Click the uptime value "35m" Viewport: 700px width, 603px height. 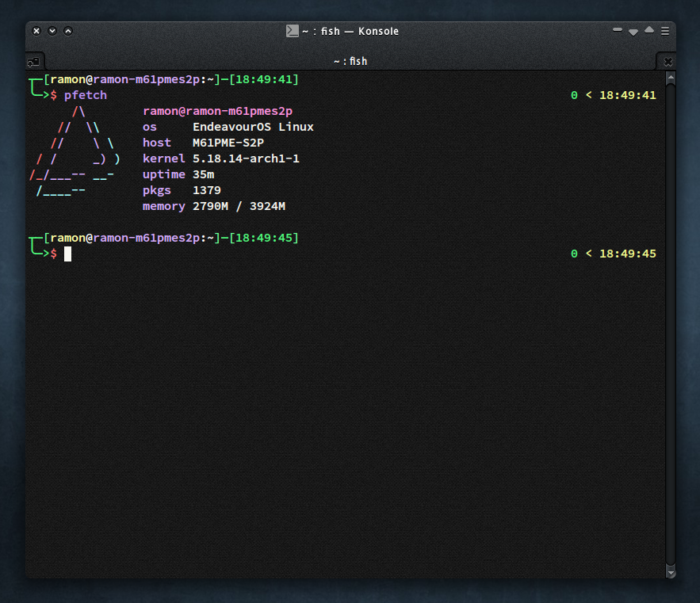point(203,174)
